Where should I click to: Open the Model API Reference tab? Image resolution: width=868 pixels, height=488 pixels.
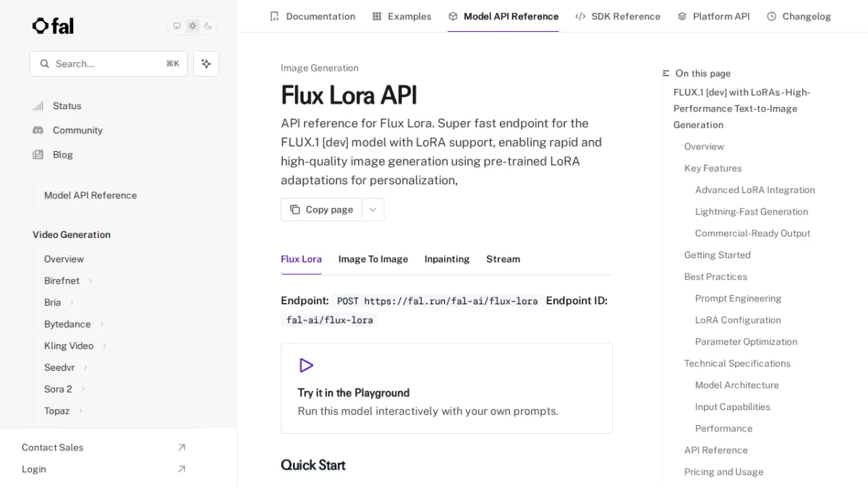[503, 16]
